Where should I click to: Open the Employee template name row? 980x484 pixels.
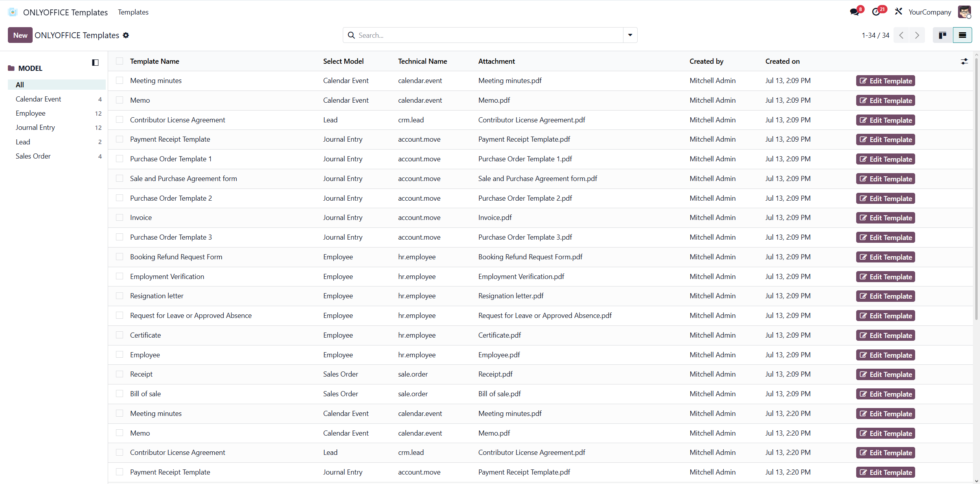[145, 355]
